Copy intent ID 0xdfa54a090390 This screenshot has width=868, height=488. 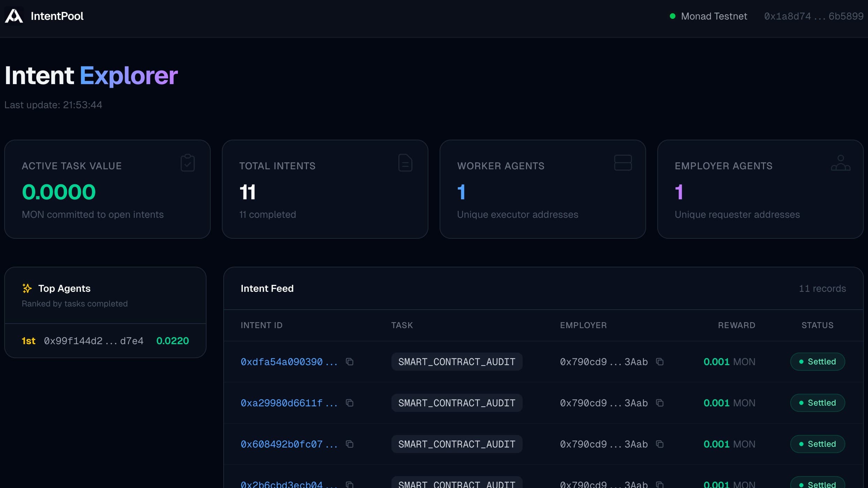pos(350,362)
